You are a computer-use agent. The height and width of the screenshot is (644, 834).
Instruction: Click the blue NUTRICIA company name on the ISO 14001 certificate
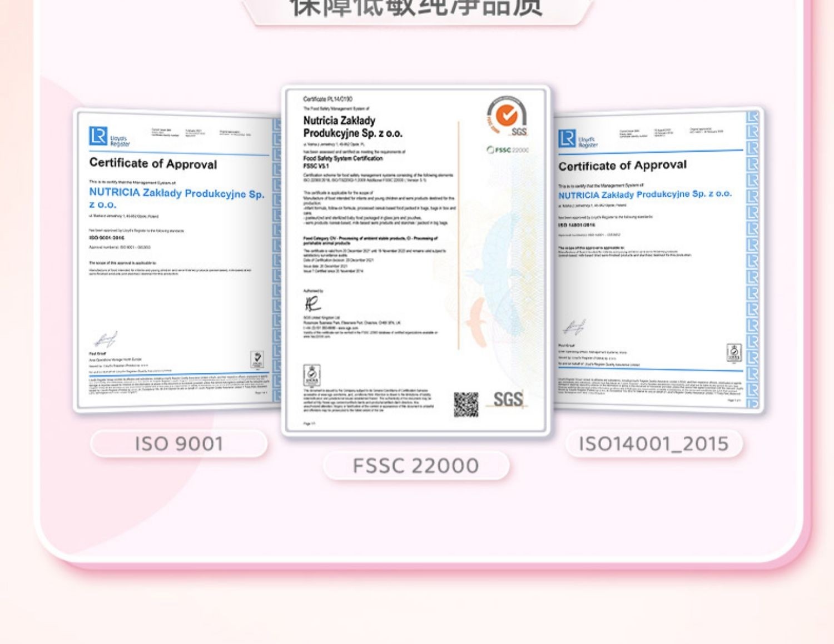coord(646,194)
